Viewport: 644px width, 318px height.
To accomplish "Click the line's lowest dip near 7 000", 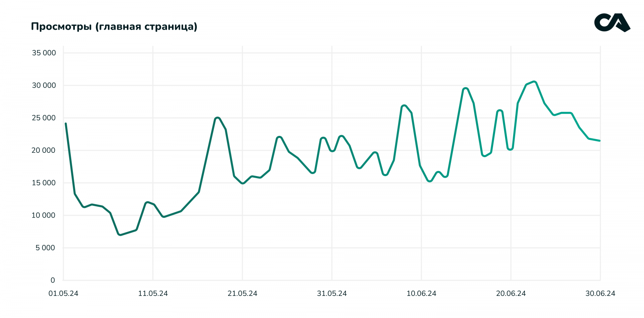I will click(120, 234).
